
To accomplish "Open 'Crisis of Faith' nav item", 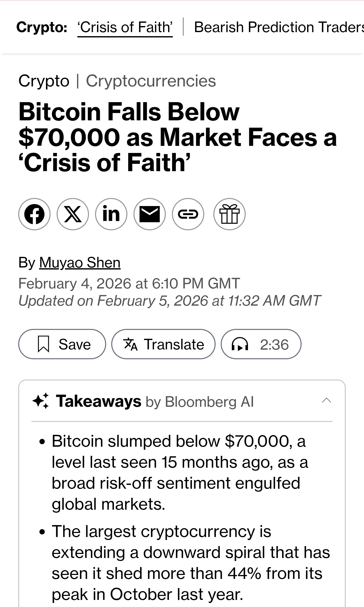I will (125, 27).
